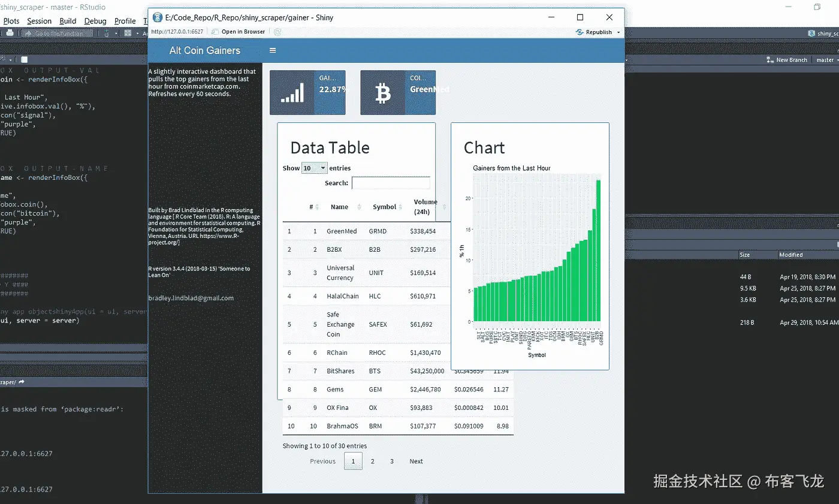Click the Safe Exchange Coin name cell
The width and height of the screenshot is (839, 504).
click(340, 324)
